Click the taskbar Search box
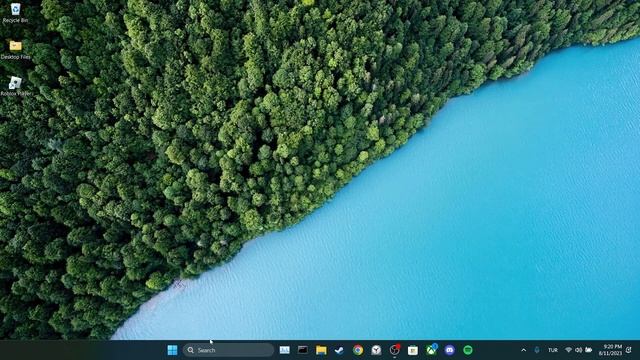The image size is (640, 360). (228, 350)
